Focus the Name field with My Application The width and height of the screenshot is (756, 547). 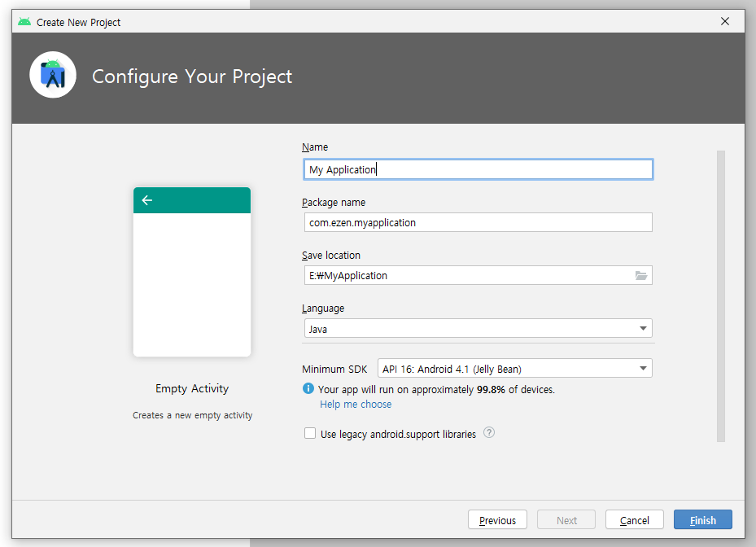click(478, 169)
